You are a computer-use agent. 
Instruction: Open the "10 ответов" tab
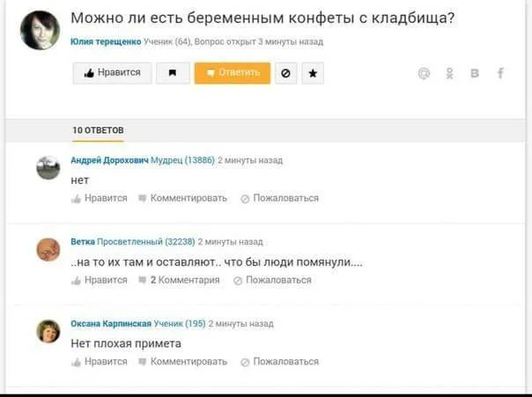98,130
